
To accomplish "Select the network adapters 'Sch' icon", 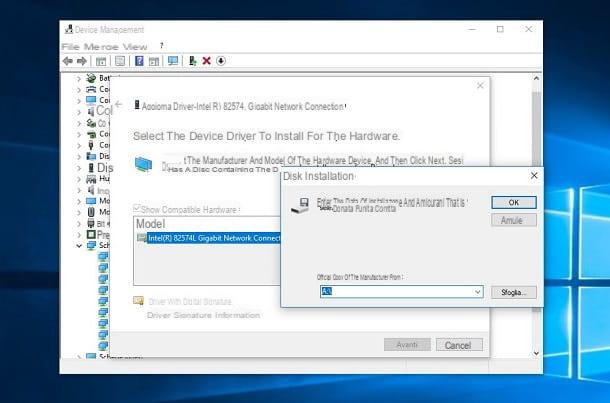I will [x=91, y=245].
